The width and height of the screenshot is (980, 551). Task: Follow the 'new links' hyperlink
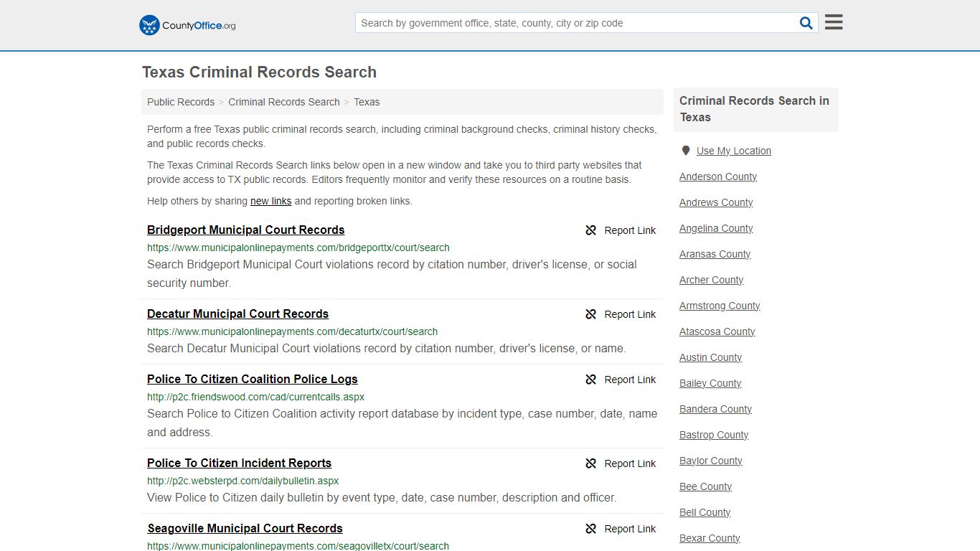point(270,201)
